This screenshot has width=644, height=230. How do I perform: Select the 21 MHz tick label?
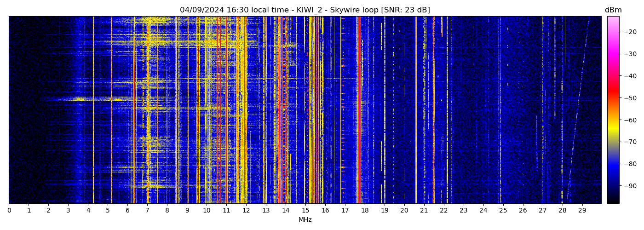click(x=424, y=210)
